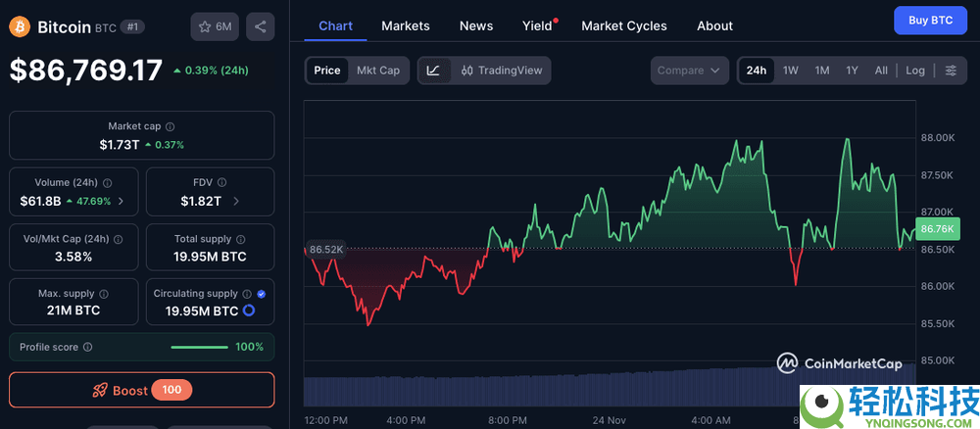Click the FDV info icon
The height and width of the screenshot is (429, 980).
222,182
